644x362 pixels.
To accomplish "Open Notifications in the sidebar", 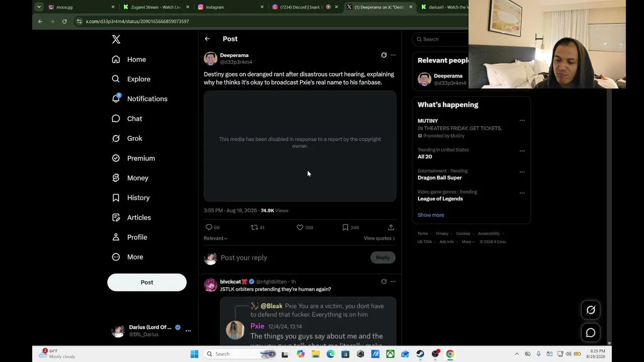I will click(x=140, y=99).
